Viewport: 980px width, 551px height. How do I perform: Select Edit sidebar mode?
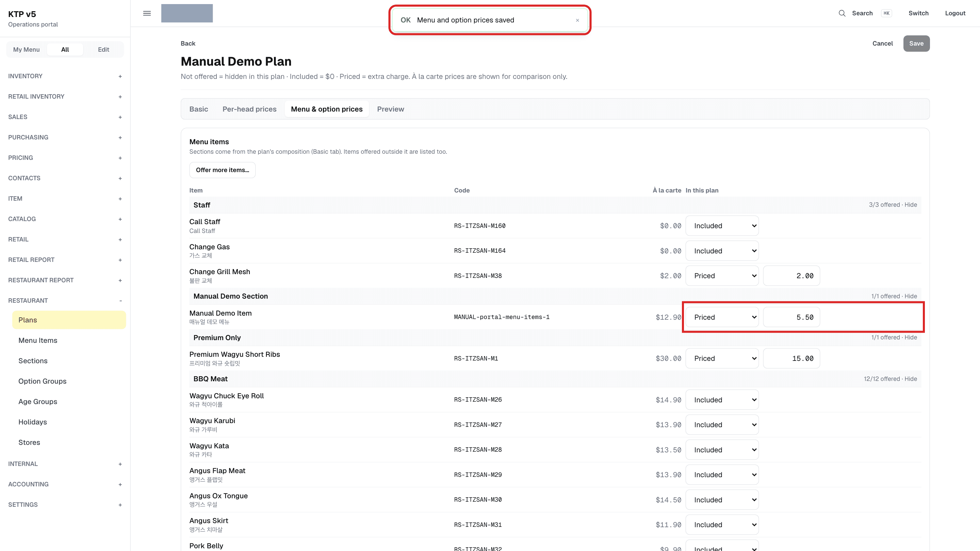point(103,49)
